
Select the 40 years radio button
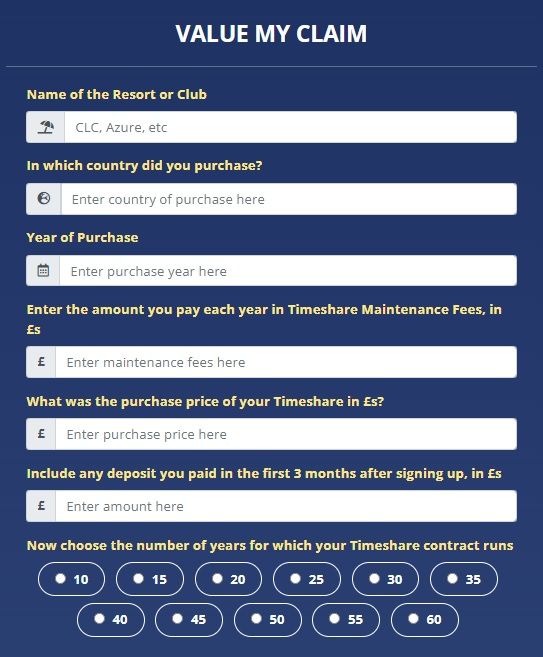tap(111, 620)
